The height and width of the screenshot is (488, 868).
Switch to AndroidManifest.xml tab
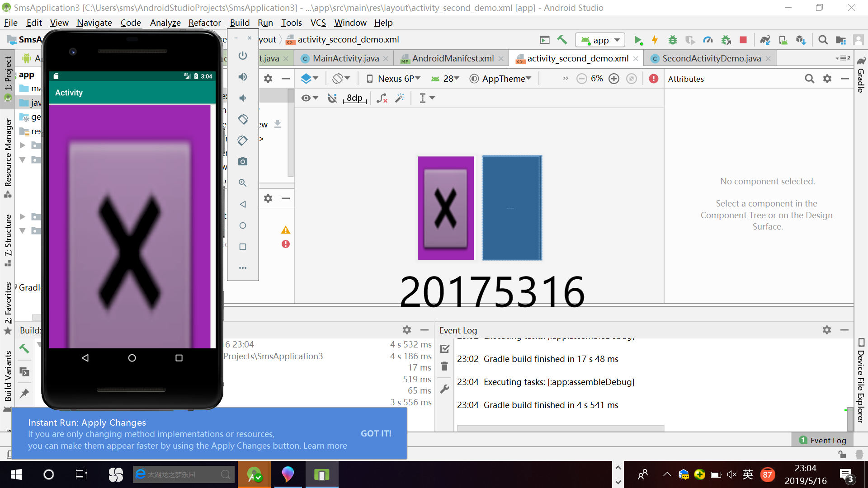(453, 58)
